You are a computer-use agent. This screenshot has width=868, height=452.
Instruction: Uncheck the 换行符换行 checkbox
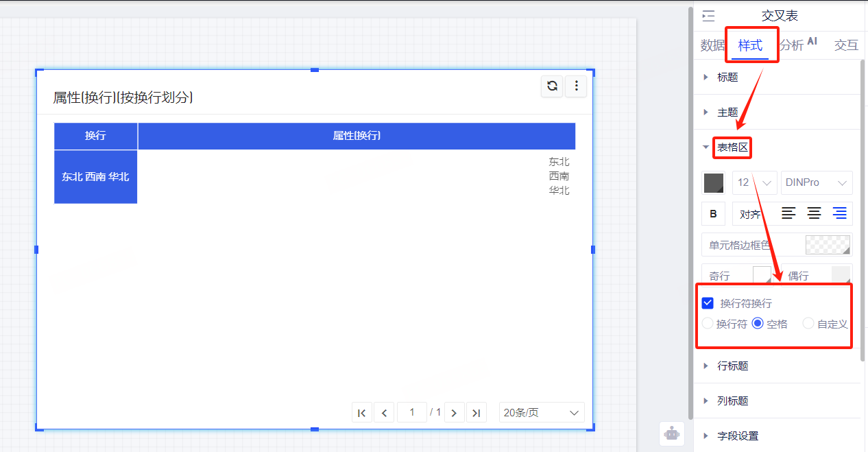tap(708, 303)
